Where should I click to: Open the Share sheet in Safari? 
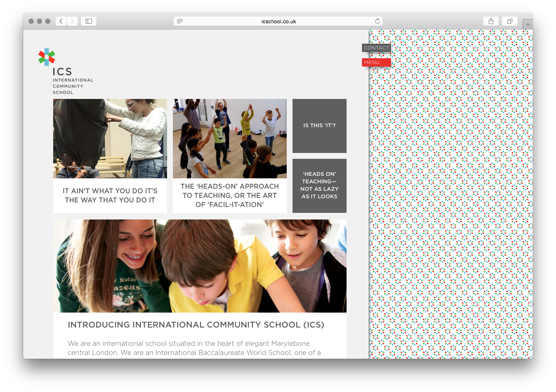pyautogui.click(x=491, y=21)
